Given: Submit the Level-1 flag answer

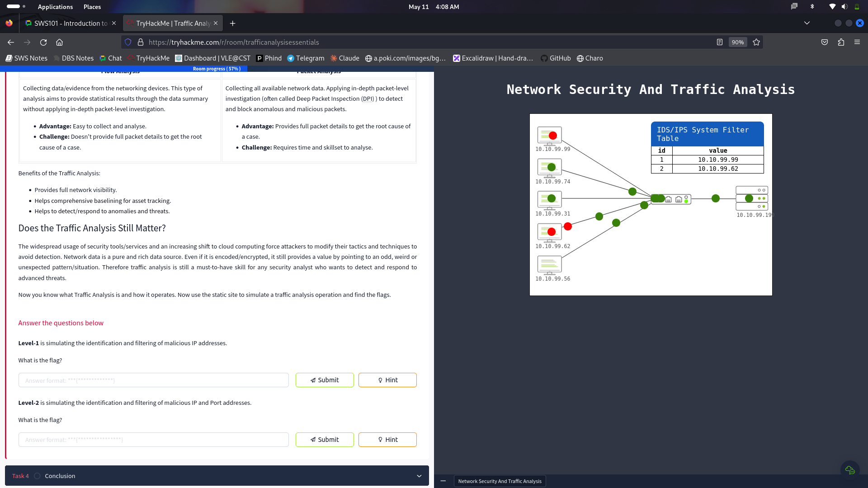Looking at the screenshot, I should pyautogui.click(x=325, y=380).
